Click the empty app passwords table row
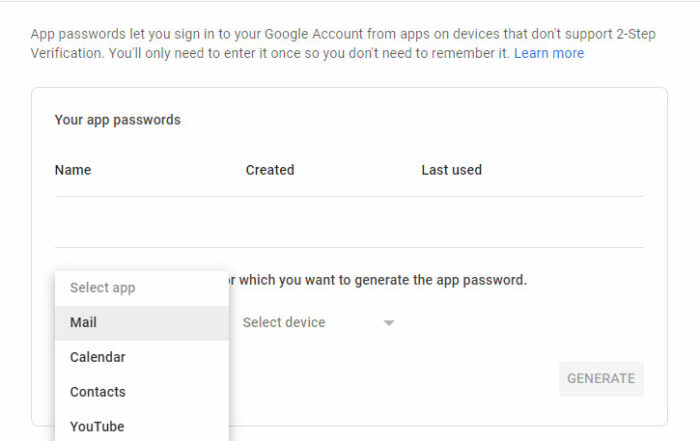Screen dimensions: 700x441 tap(349, 222)
